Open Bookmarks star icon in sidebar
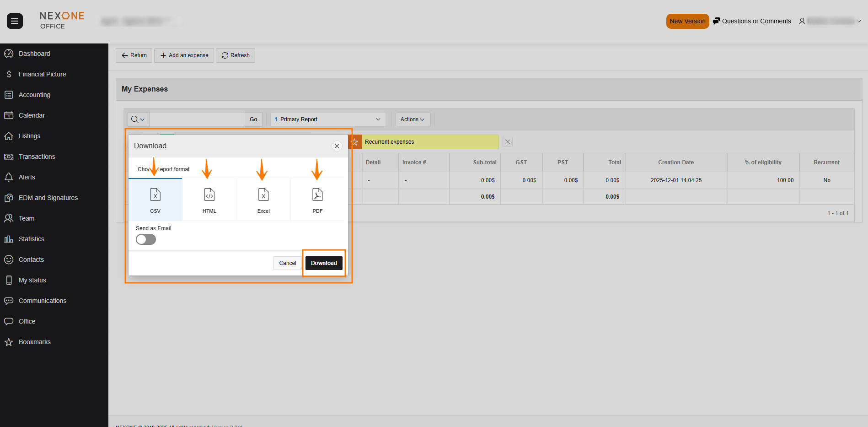 pyautogui.click(x=9, y=342)
